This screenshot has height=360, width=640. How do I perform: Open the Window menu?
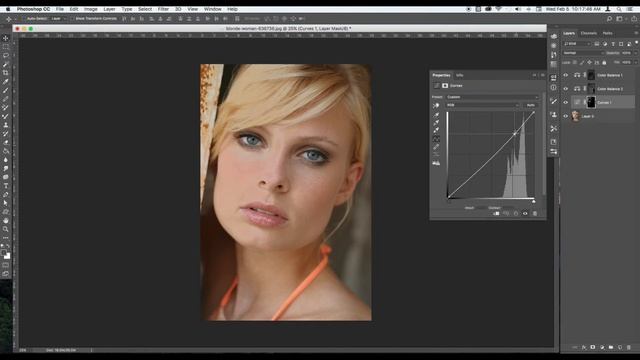tap(212, 9)
